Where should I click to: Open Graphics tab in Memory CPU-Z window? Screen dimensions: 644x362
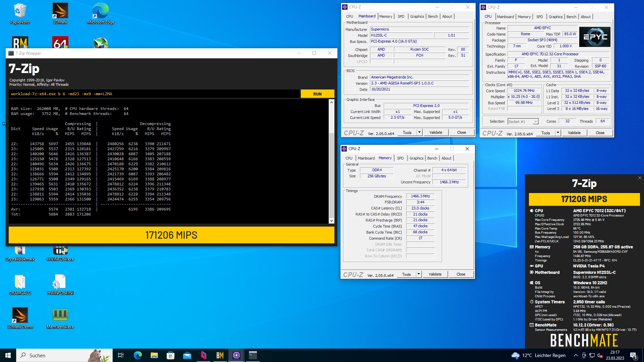[416, 158]
